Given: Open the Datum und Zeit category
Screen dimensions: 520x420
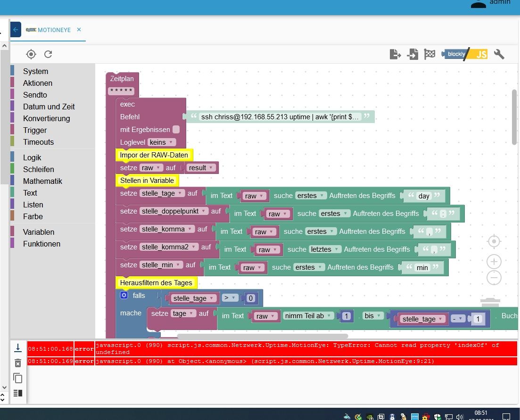Looking at the screenshot, I should coord(49,107).
